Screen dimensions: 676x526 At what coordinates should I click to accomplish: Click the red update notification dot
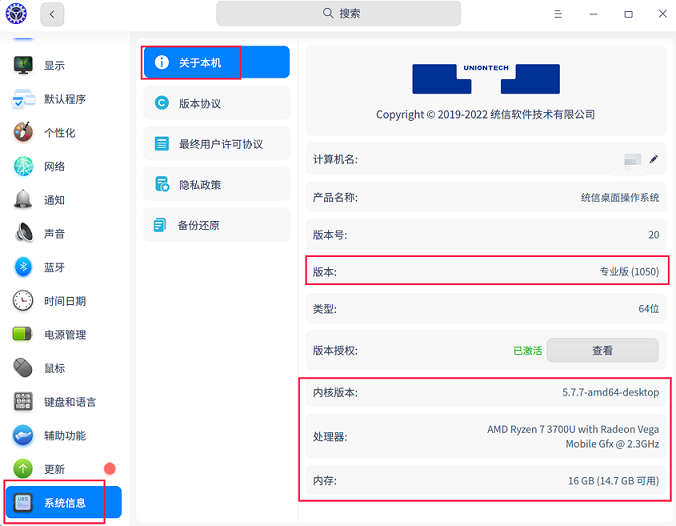pos(110,469)
